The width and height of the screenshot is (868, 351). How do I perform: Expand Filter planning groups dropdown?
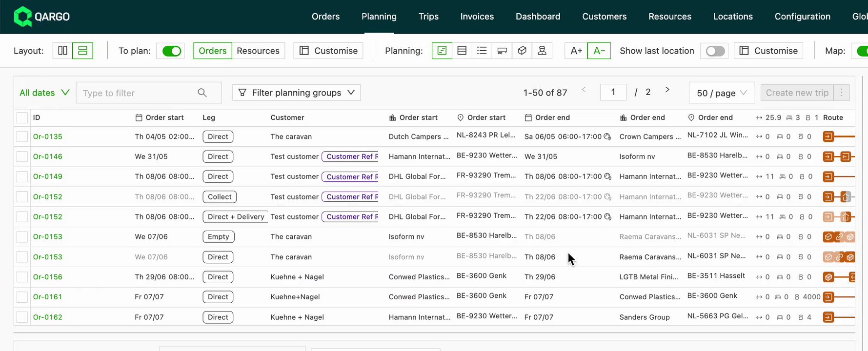pyautogui.click(x=296, y=93)
